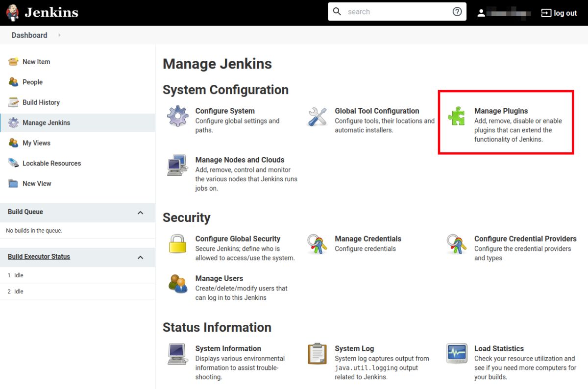Click the 'Security' section heading

(186, 218)
